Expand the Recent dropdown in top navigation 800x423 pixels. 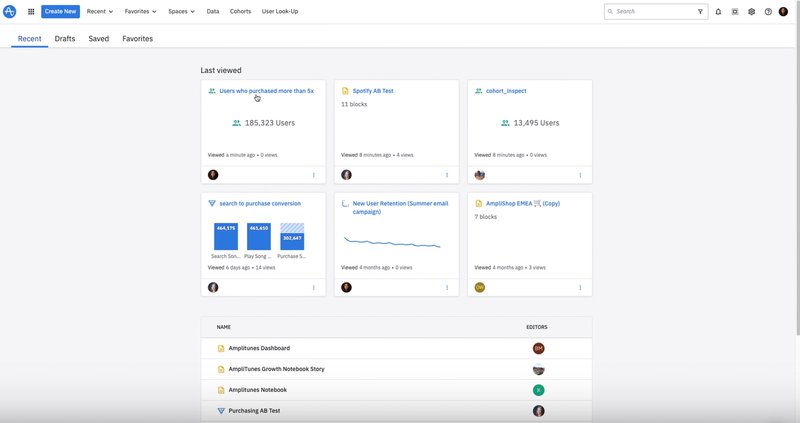coord(100,11)
